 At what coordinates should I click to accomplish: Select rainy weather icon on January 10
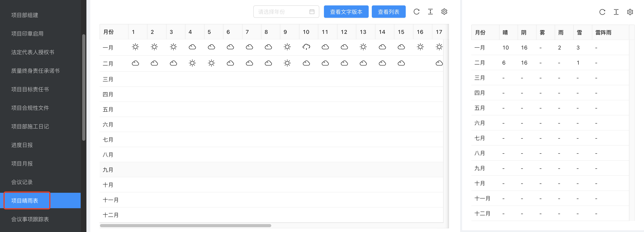[306, 47]
